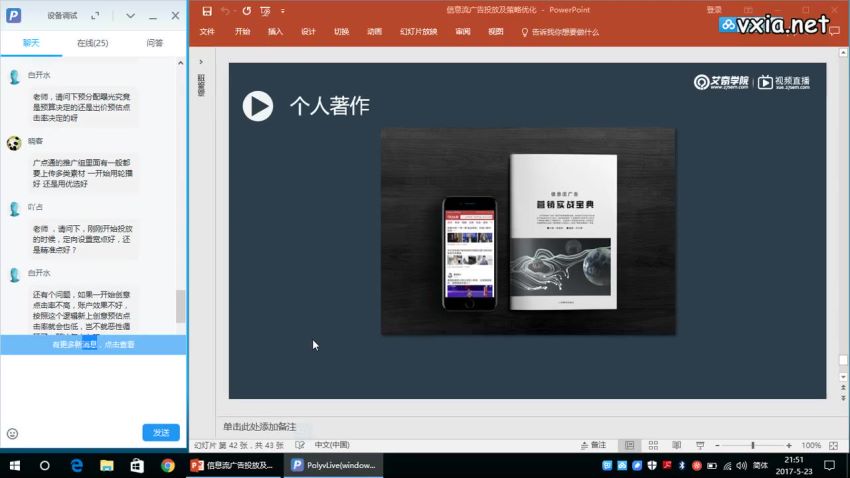
Task: Switch to Normal view icon
Action: click(629, 445)
